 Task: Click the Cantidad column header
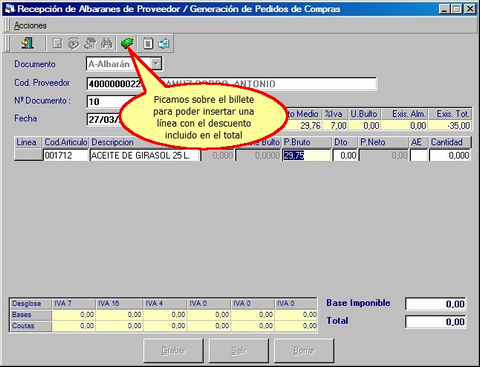(450, 142)
